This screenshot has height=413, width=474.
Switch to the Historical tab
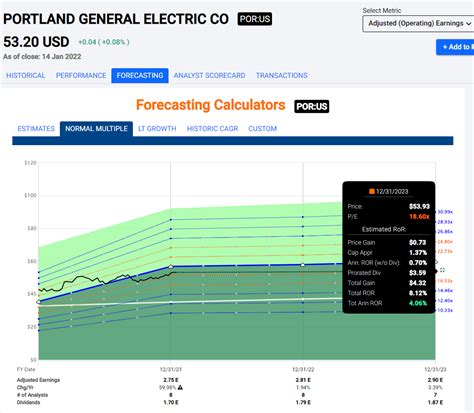26,75
